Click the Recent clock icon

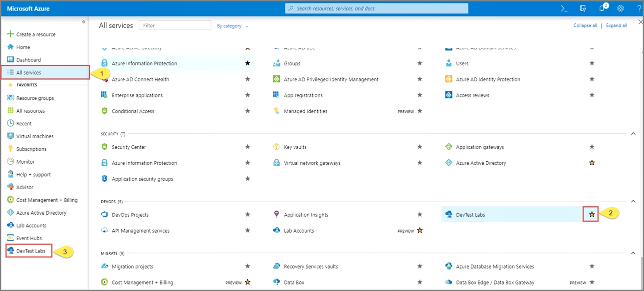[10, 124]
